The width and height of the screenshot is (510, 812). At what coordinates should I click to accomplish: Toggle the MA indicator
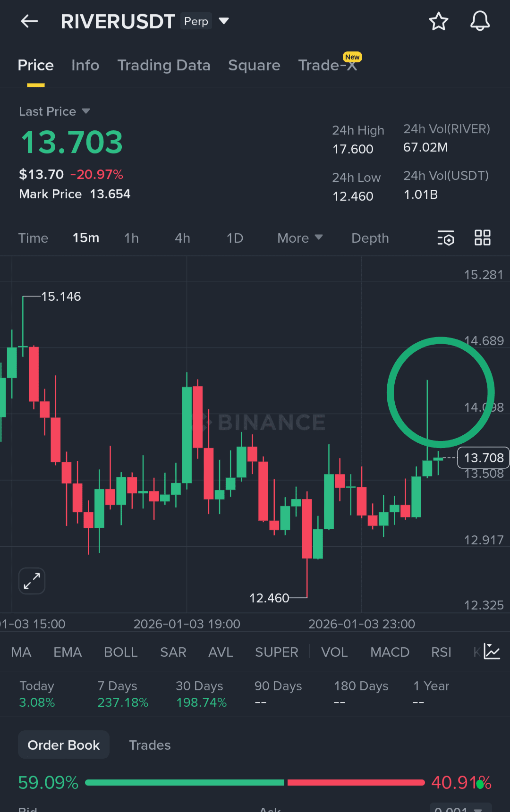click(21, 652)
